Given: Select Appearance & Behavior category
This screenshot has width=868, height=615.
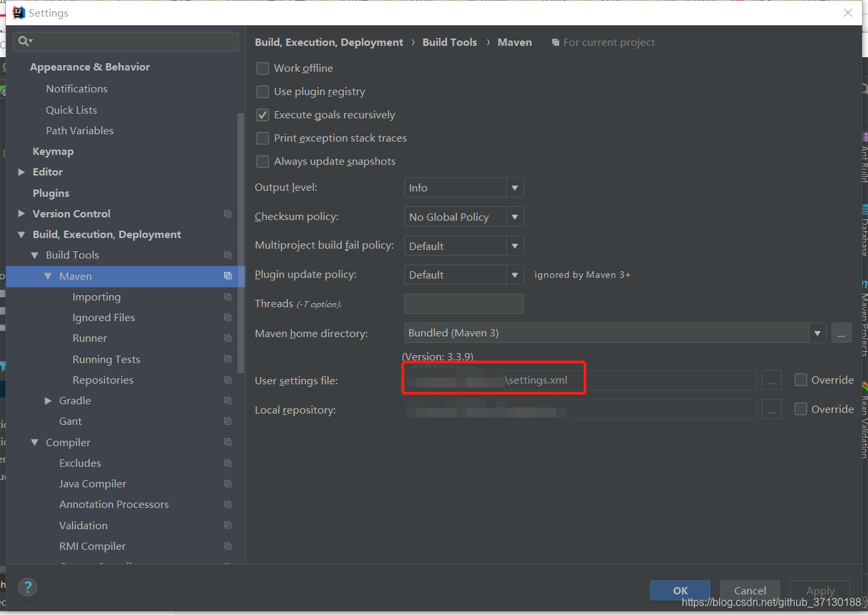Looking at the screenshot, I should point(90,67).
